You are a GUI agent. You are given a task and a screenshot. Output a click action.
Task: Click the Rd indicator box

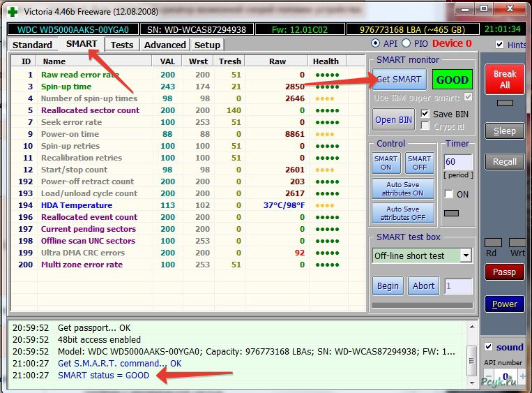coord(494,242)
